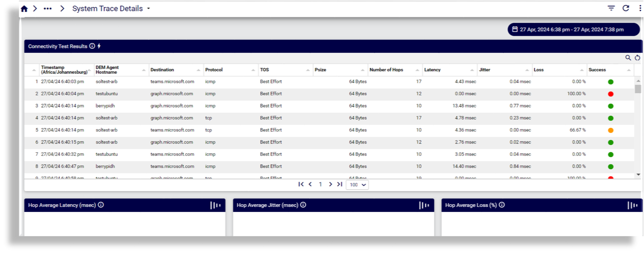Click latency value 13.48 msec
This screenshot has width=644, height=253.
coord(464,106)
